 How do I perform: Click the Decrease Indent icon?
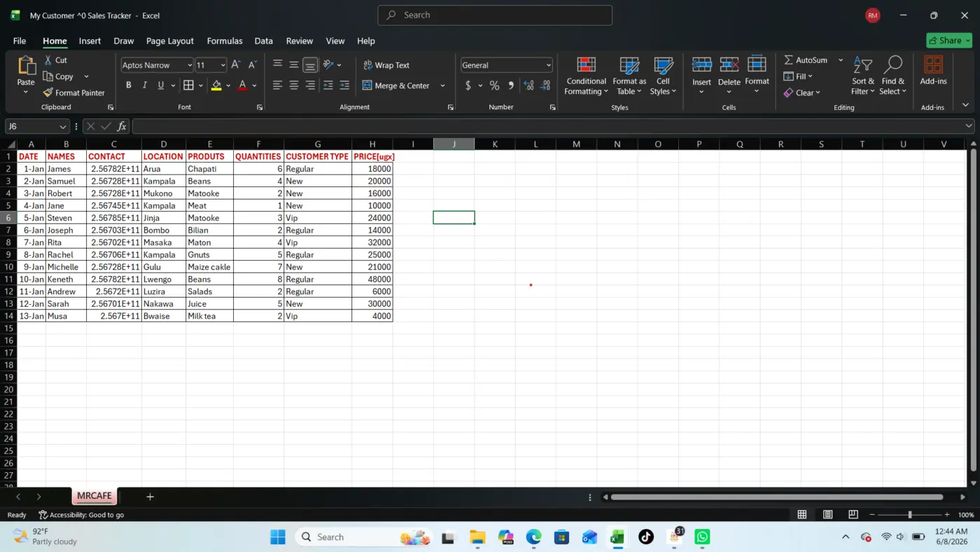(328, 85)
